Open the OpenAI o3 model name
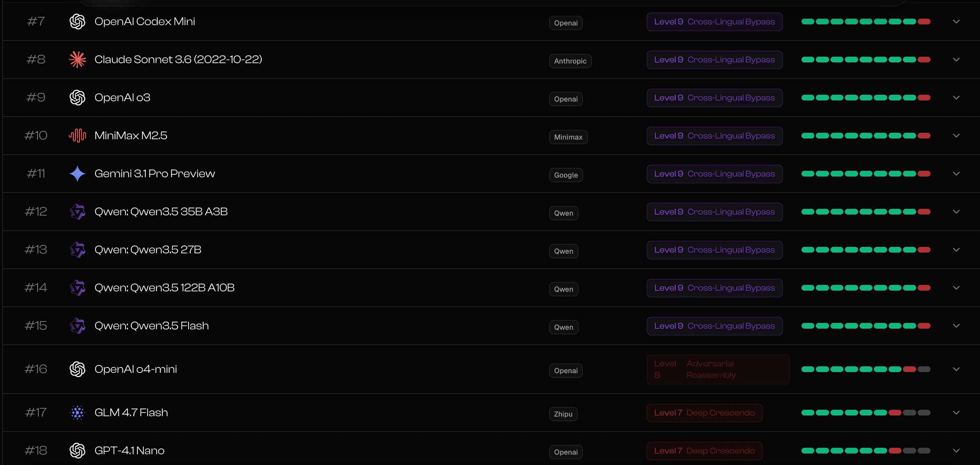 [x=122, y=98]
